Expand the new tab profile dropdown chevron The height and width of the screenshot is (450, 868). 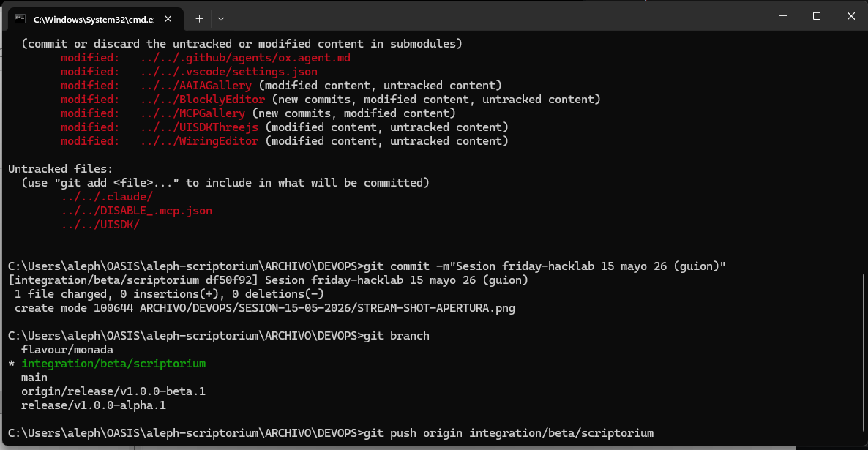point(221,19)
